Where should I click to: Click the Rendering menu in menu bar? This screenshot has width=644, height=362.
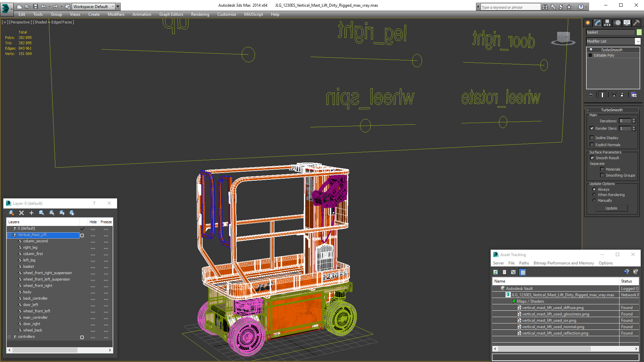(x=200, y=14)
